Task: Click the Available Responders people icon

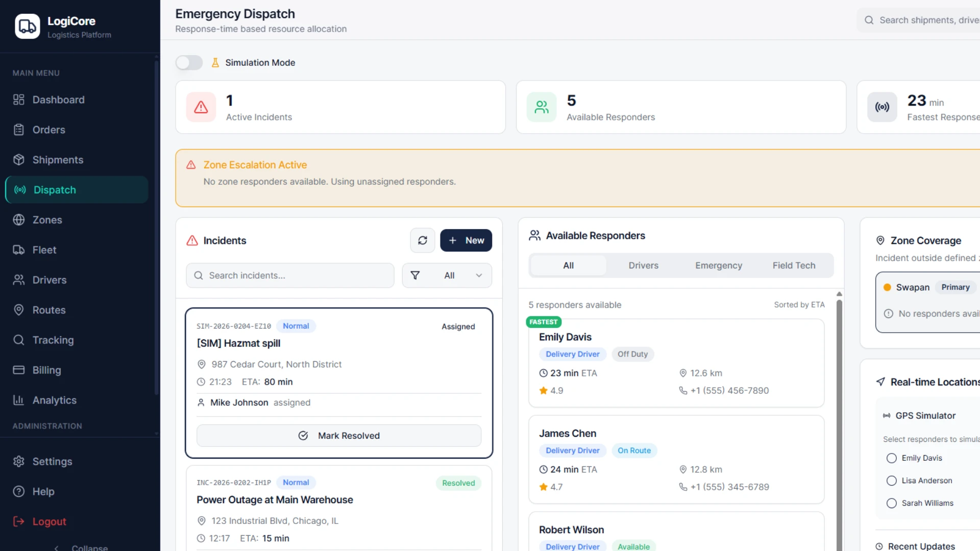Action: point(542,107)
